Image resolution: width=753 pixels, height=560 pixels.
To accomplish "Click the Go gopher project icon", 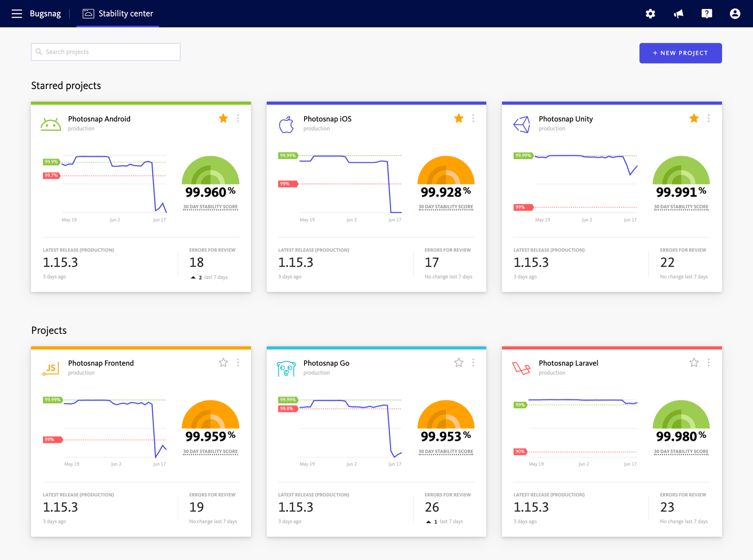I will pos(286,369).
